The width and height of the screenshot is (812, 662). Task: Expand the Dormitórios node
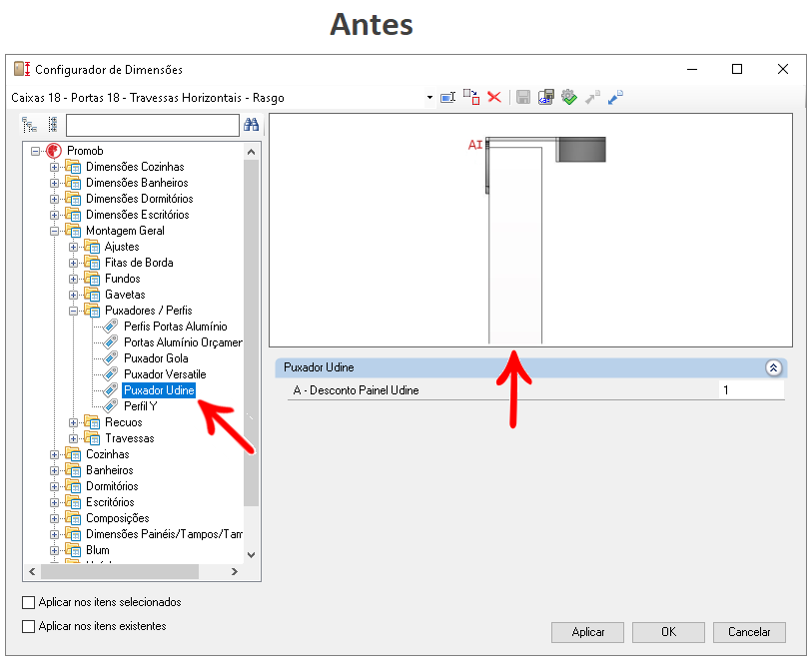coord(54,487)
